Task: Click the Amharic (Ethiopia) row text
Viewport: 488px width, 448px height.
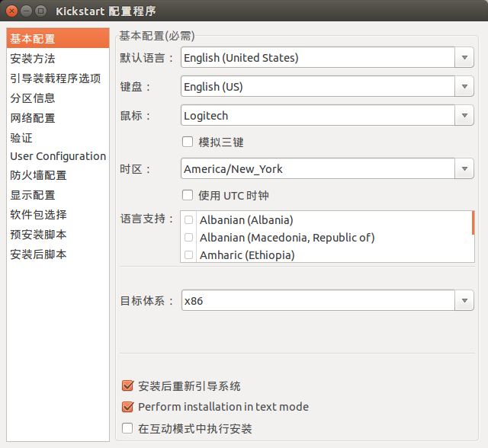Action: coord(247,255)
